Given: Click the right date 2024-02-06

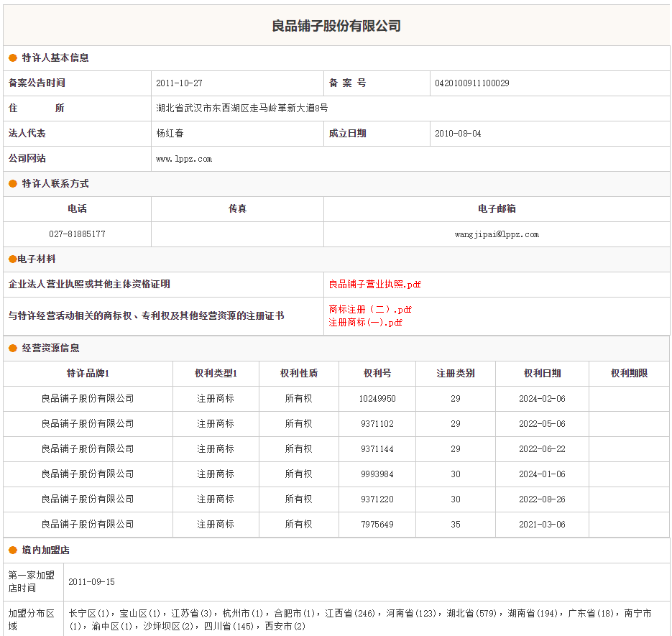Looking at the screenshot, I should pos(542,399).
